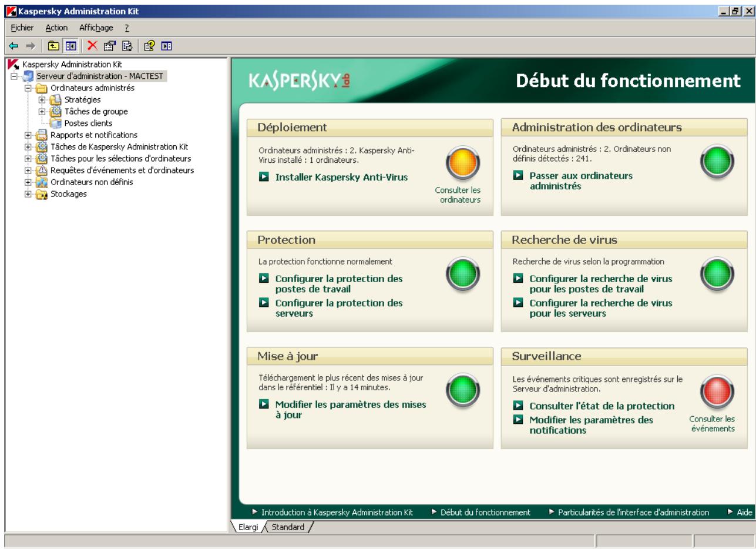Expand Tâches pour les sélections d'ordinateurs
This screenshot has height=549, width=756.
28,159
